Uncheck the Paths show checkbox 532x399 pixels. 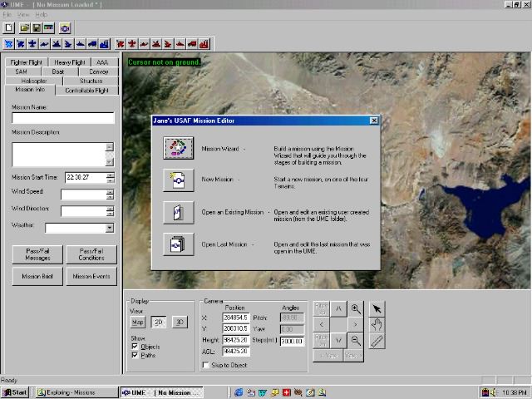coord(136,355)
